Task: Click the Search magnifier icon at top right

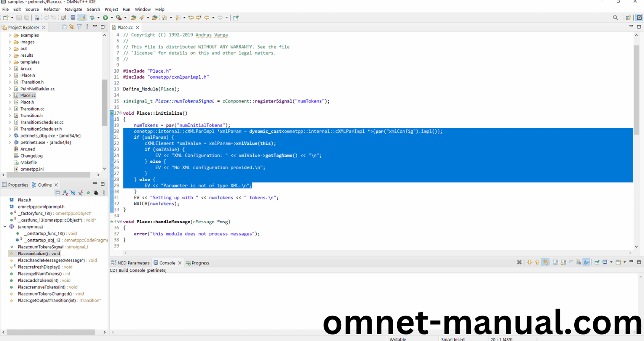Action: pyautogui.click(x=615, y=18)
